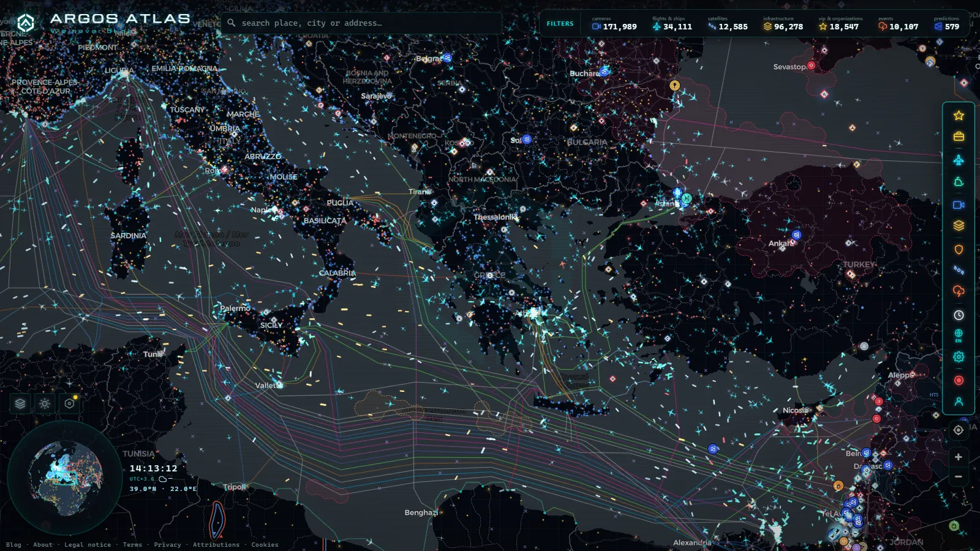Screen dimensions: 980x551
Task: Open the Privacy link
Action: tap(167, 545)
